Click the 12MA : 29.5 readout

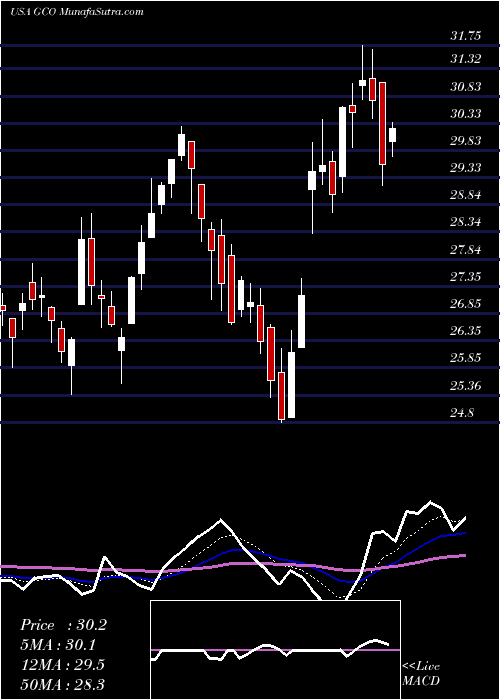[x=62, y=665]
